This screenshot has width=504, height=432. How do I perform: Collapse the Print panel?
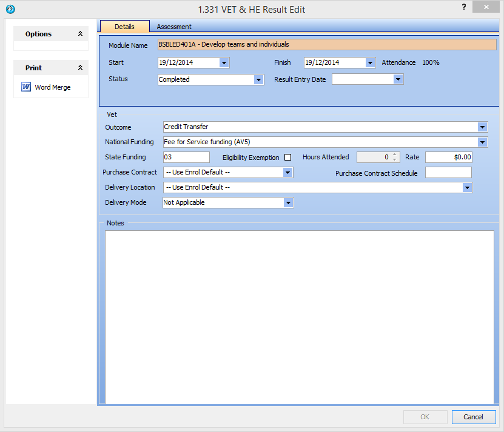[80, 68]
